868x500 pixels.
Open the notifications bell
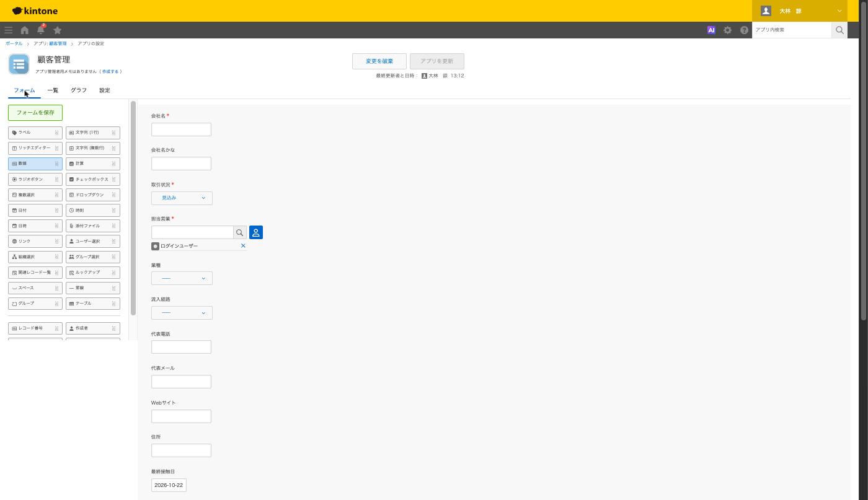click(41, 30)
